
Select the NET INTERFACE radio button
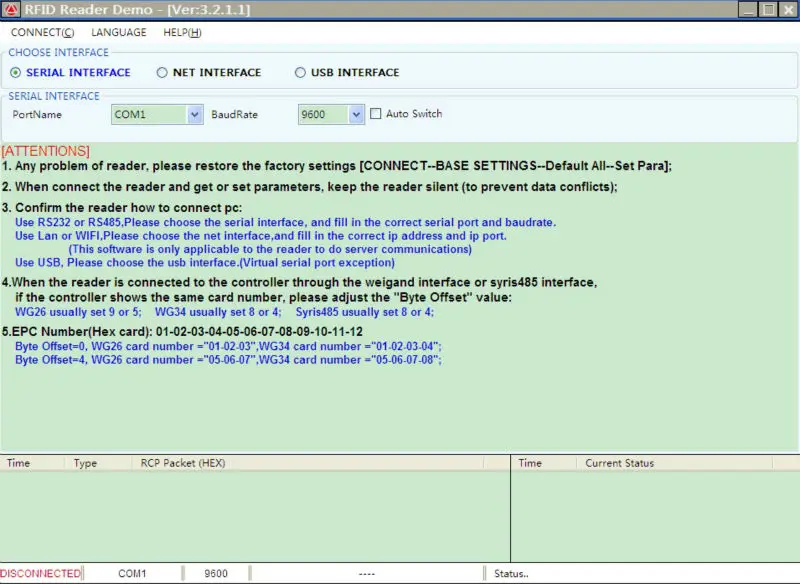tap(162, 72)
